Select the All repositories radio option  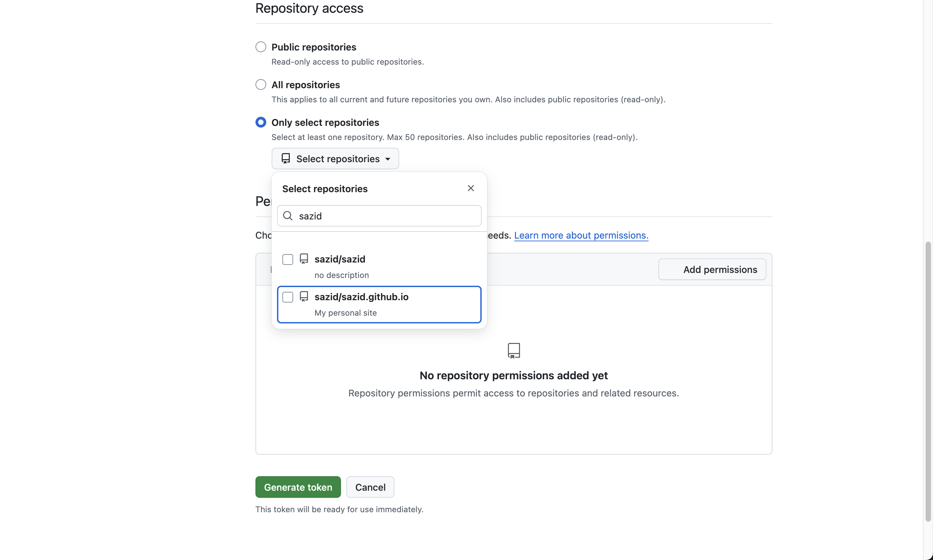(x=261, y=84)
